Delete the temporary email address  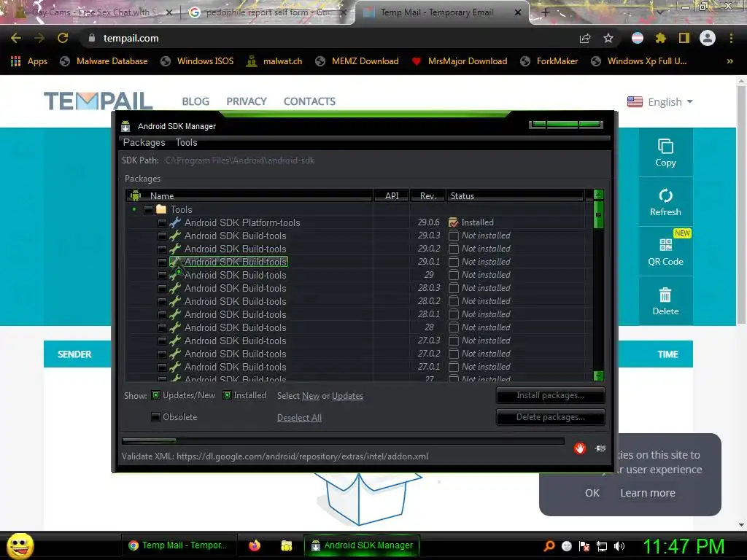(665, 301)
